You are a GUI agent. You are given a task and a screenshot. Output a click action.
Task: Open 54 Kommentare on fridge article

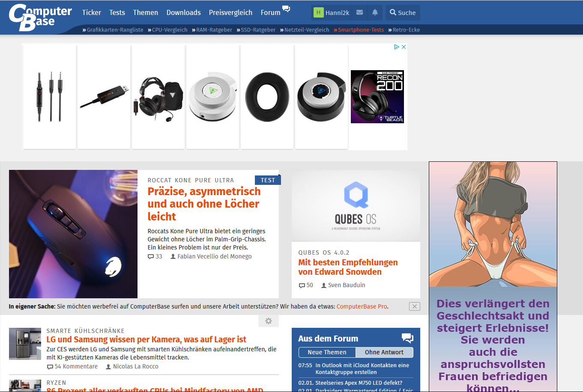pyautogui.click(x=72, y=366)
